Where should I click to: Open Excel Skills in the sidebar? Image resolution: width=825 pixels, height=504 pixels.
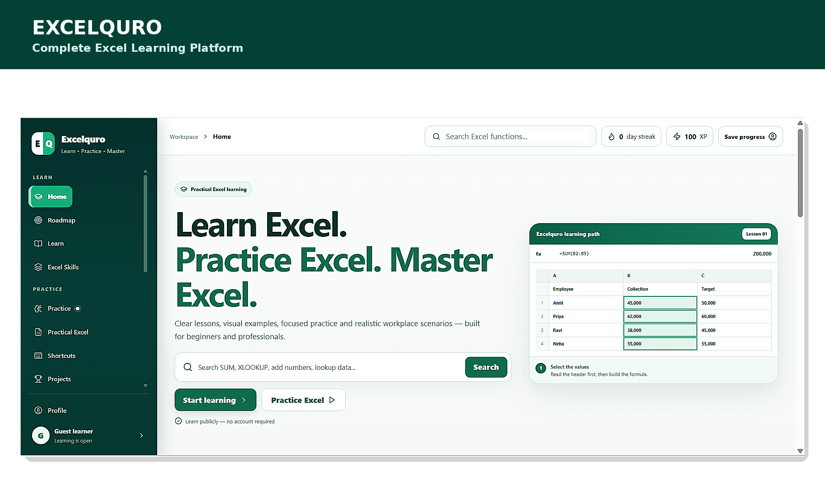pyautogui.click(x=57, y=267)
